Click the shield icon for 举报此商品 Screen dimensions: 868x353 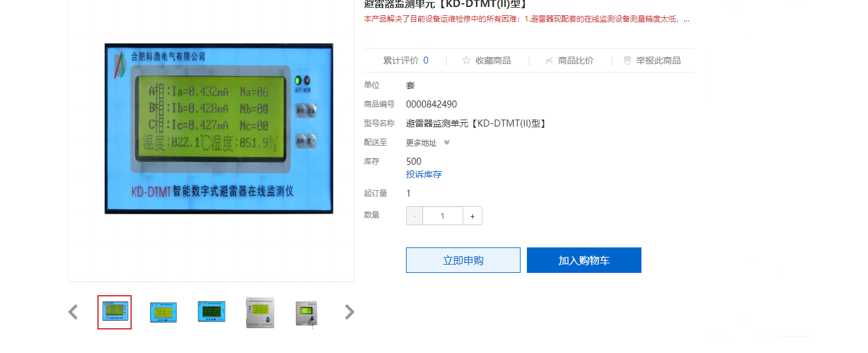[627, 60]
